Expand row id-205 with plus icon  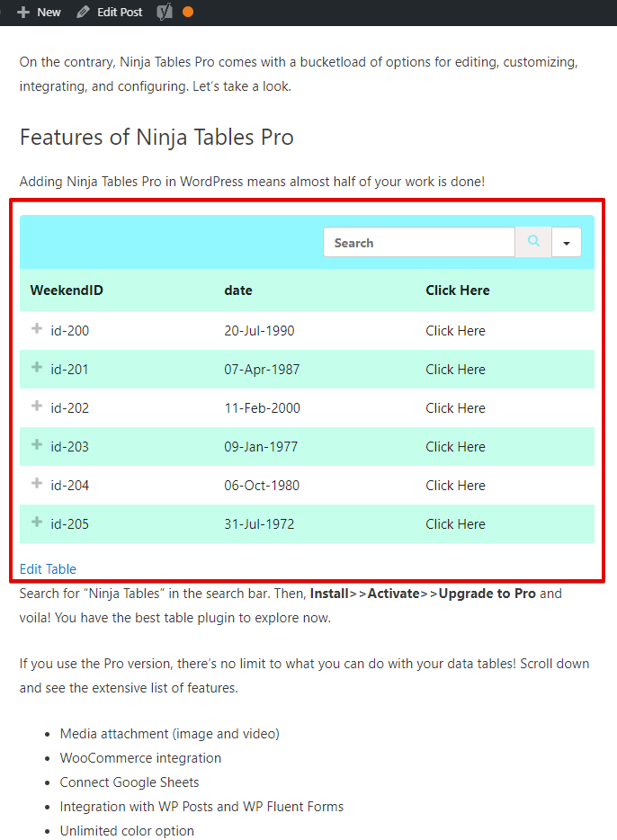coord(36,522)
